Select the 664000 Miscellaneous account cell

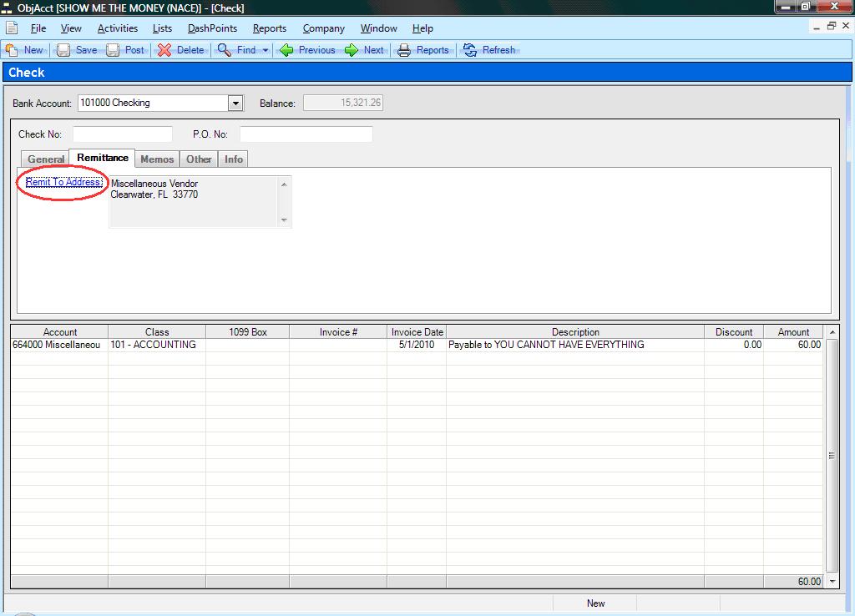pyautogui.click(x=58, y=345)
